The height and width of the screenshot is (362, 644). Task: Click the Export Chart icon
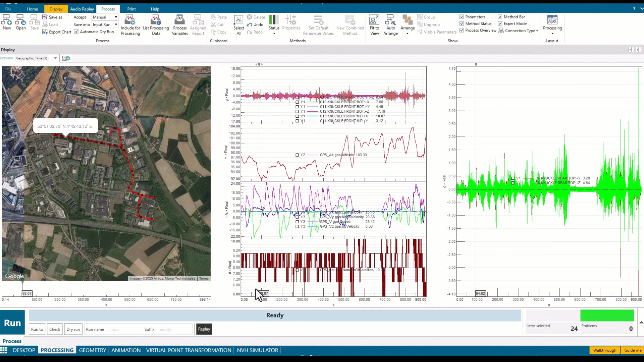point(45,32)
